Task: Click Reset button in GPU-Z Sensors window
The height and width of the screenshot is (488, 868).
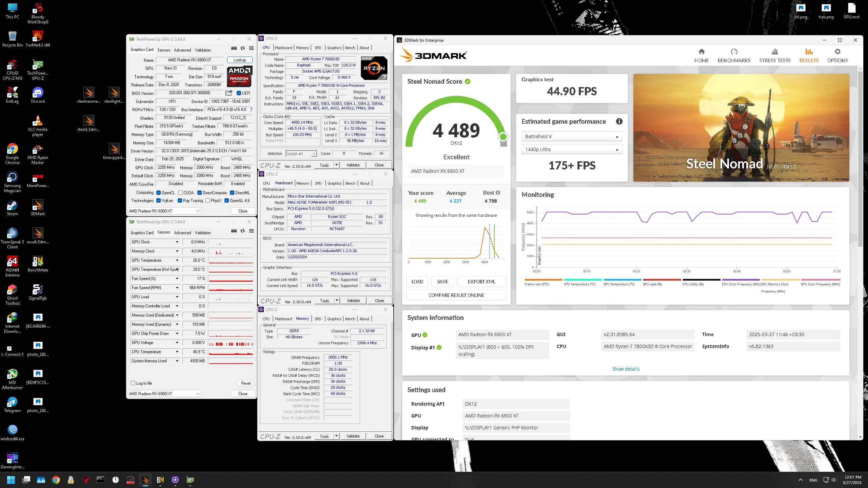Action: click(x=245, y=383)
